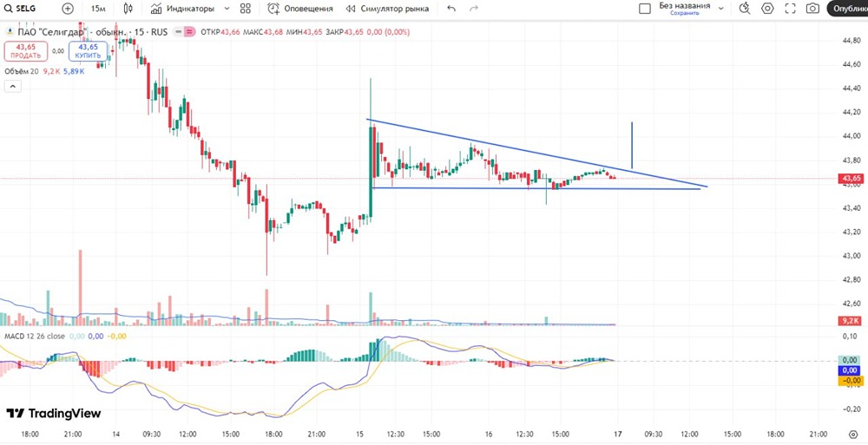Click the ЗАКР 43,65 close value
Image resolution: width=868 pixels, height=445 pixels.
[x=345, y=32]
